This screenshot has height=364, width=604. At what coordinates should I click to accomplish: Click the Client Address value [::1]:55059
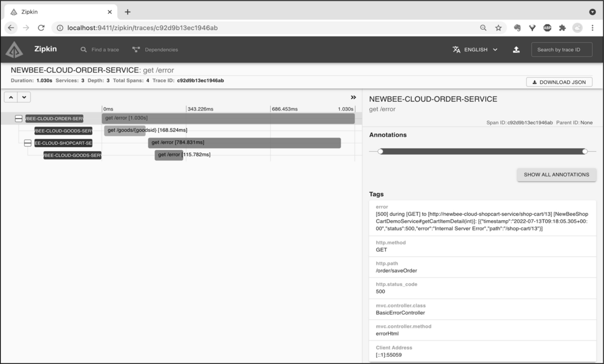pos(389,355)
